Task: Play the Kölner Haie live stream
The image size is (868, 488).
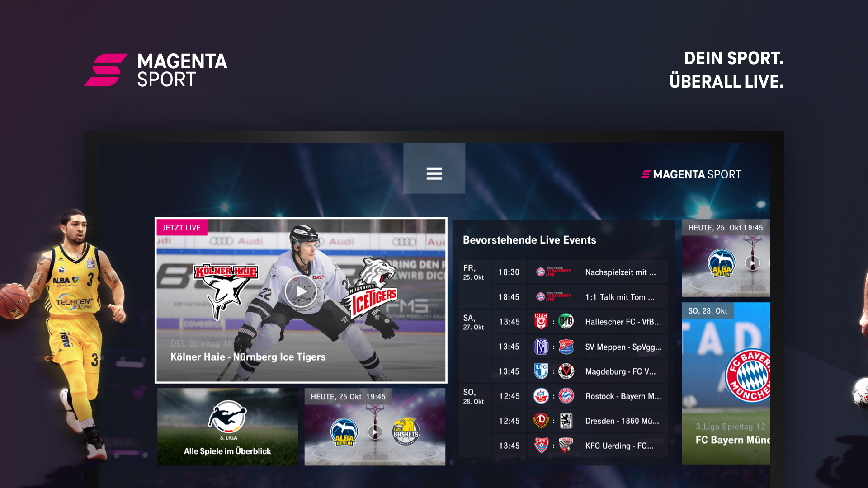Action: pyautogui.click(x=301, y=292)
